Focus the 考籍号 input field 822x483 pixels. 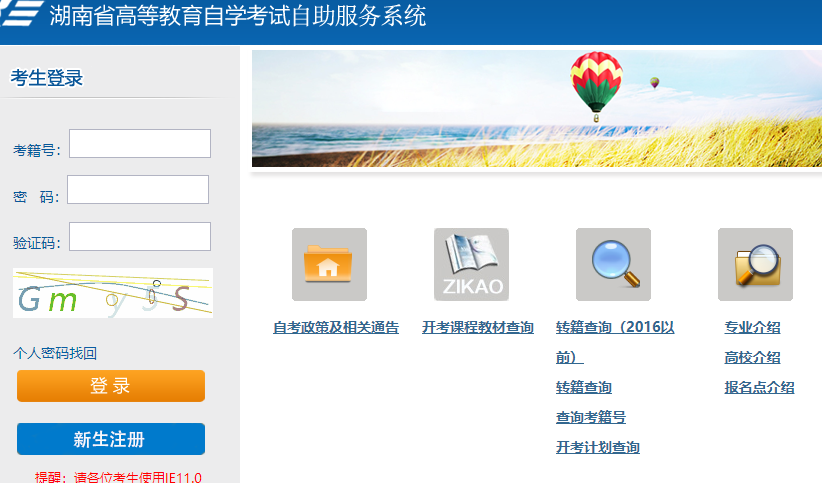(140, 143)
